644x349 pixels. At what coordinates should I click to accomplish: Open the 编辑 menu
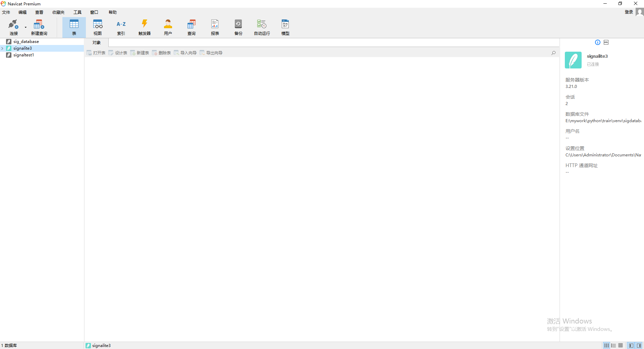[22, 12]
